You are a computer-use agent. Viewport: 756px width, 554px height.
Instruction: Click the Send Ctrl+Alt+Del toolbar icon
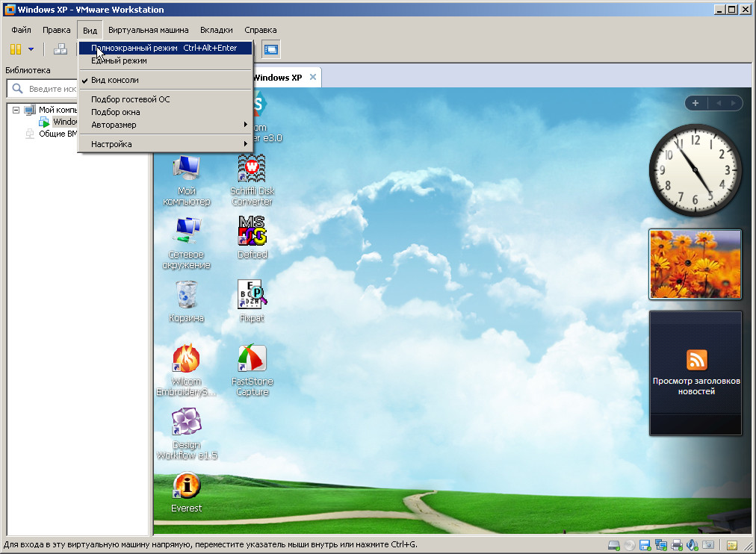click(61, 49)
